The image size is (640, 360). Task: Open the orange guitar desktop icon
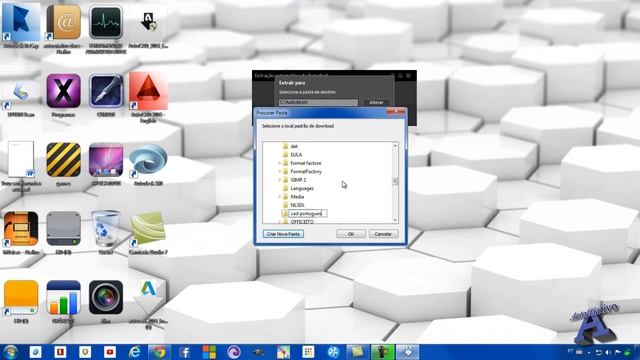pyautogui.click(x=21, y=229)
